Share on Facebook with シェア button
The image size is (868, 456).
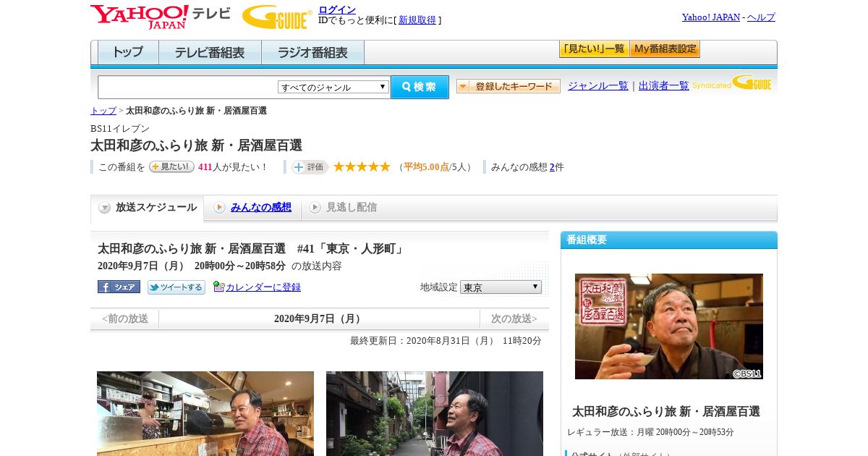click(119, 287)
